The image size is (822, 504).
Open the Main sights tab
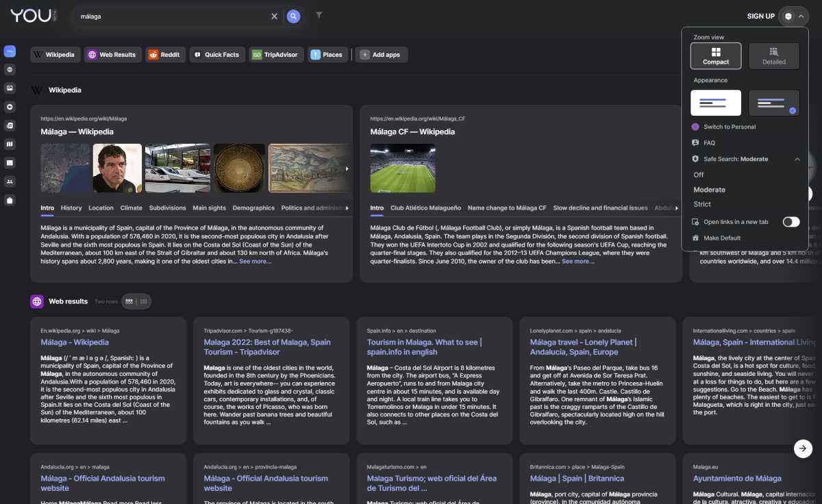pos(209,208)
